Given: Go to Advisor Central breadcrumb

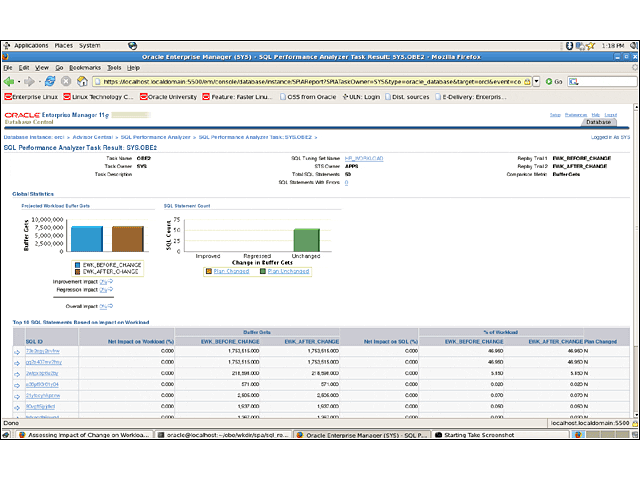Looking at the screenshot, I should pos(93,137).
